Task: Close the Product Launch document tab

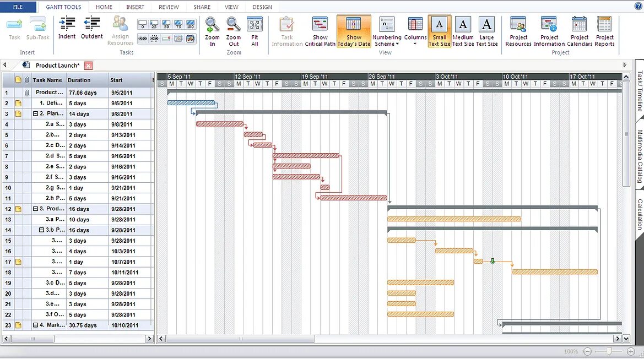Action: (88, 66)
